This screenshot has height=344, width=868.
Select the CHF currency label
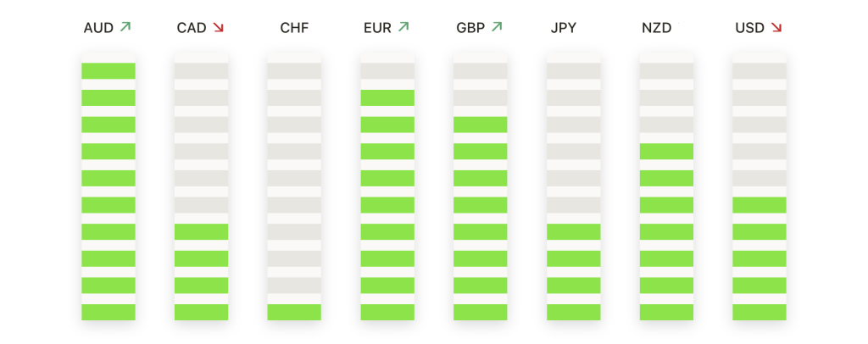coord(294,28)
